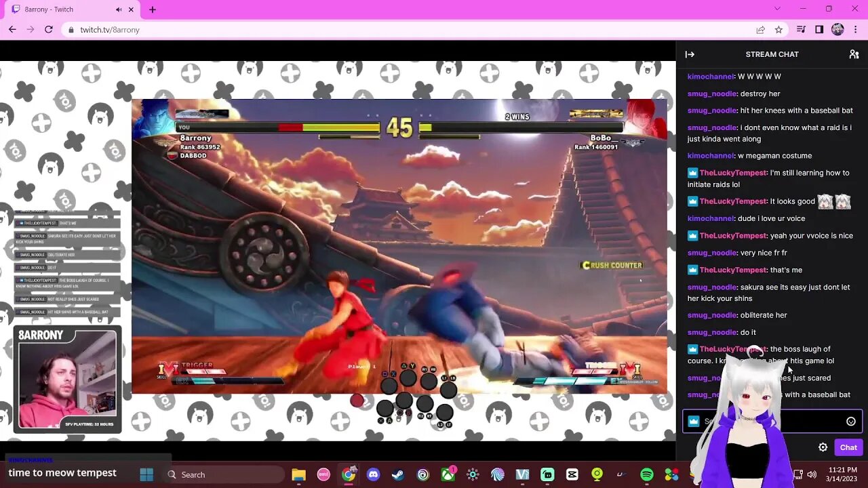Launch Steam from the taskbar
The height and width of the screenshot is (488, 868).
(x=398, y=474)
